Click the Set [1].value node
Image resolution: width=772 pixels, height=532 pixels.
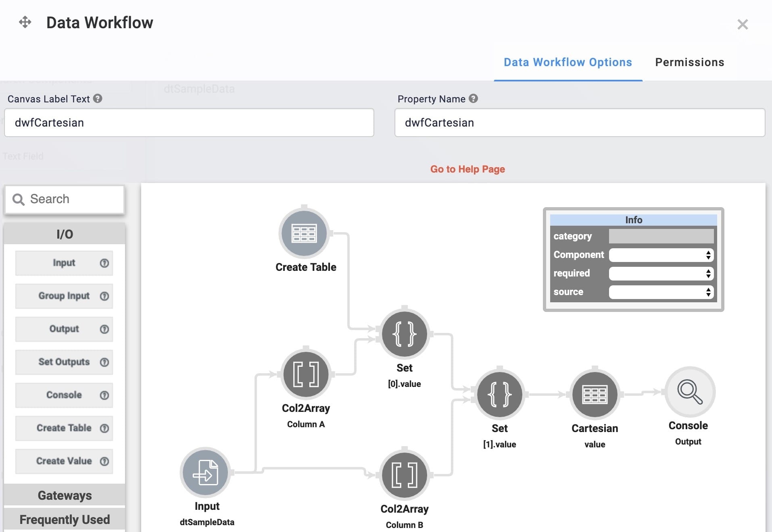pyautogui.click(x=500, y=394)
